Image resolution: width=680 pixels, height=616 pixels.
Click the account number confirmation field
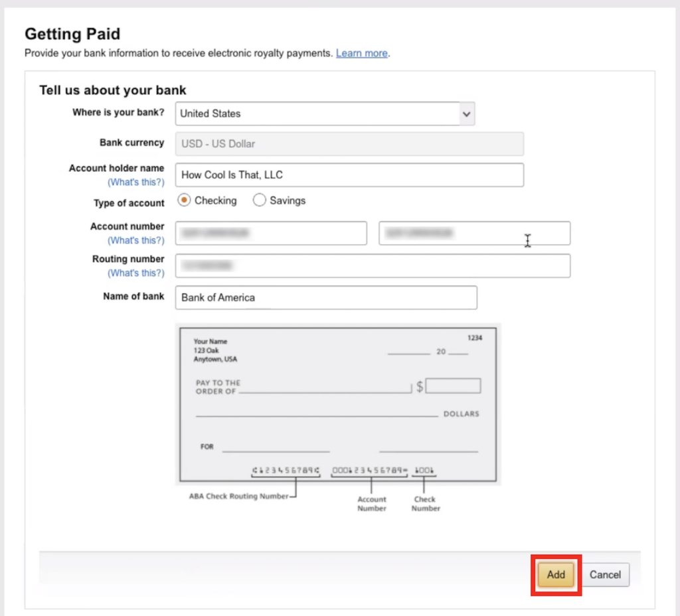coord(474,233)
